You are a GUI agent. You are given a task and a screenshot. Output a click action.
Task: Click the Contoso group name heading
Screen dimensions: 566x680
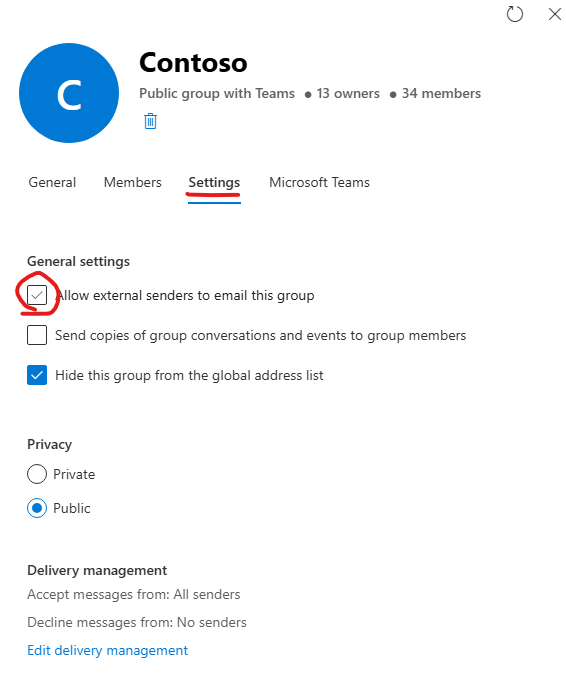(x=193, y=63)
